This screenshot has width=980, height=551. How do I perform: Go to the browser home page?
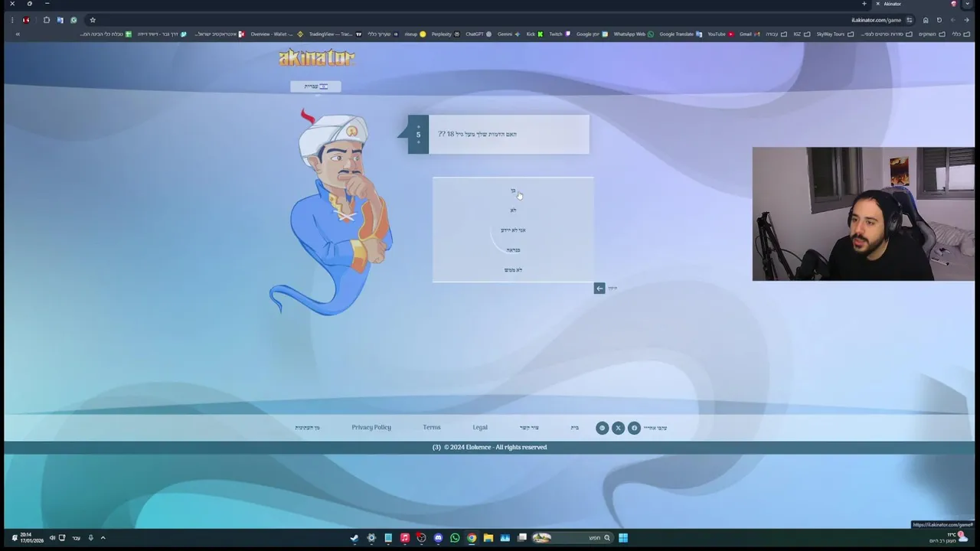point(926,20)
